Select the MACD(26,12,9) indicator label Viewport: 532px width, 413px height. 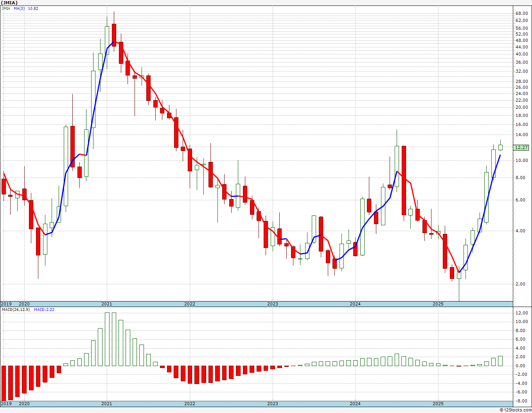point(14,309)
